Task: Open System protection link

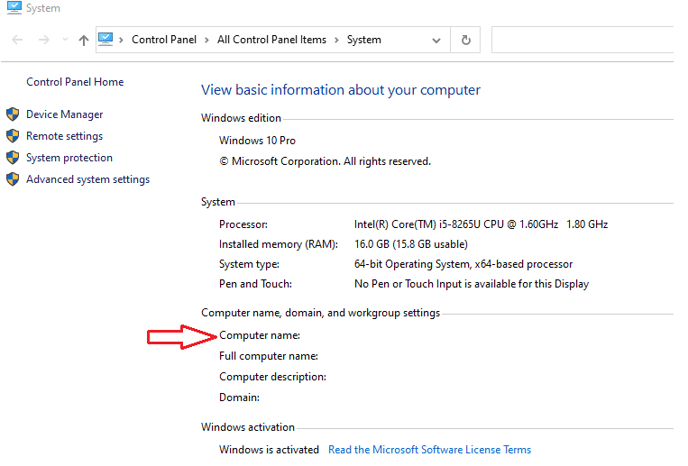Action: point(69,158)
